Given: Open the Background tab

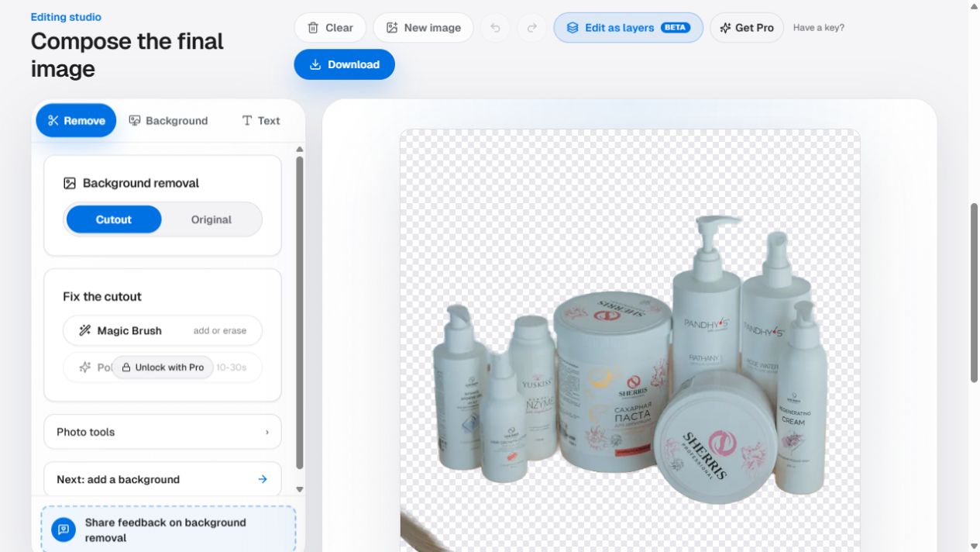Looking at the screenshot, I should point(168,121).
